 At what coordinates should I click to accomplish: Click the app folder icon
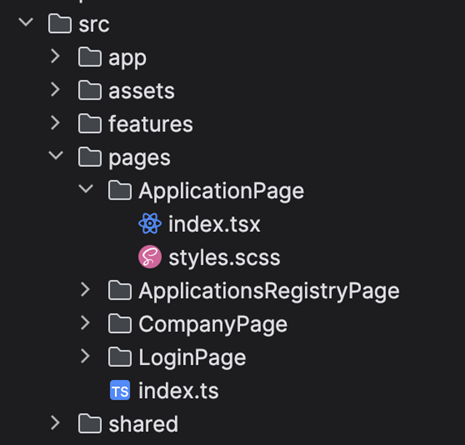90,57
